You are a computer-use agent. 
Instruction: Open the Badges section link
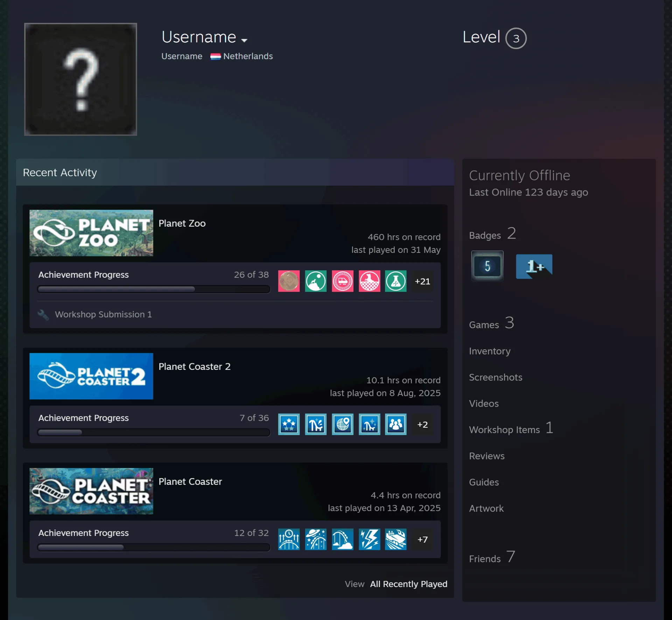(x=492, y=234)
